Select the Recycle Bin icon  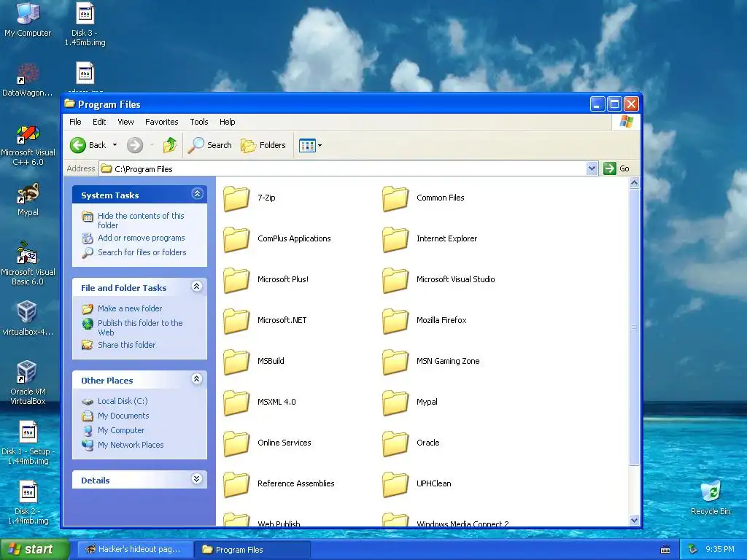[x=711, y=498]
